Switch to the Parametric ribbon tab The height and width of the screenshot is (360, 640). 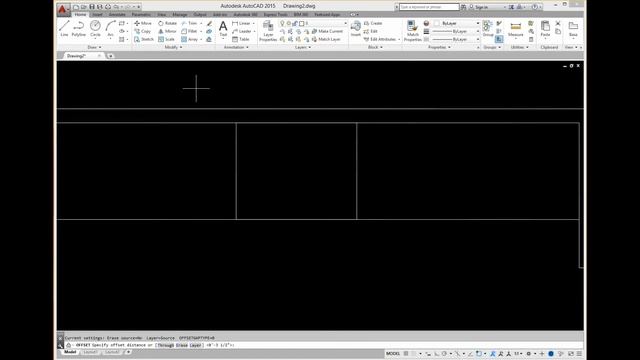point(141,14)
